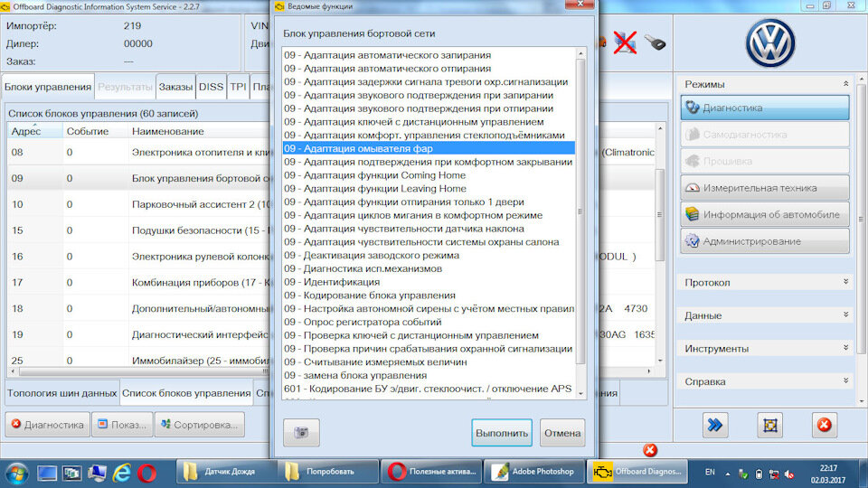
Task: Click the fullscreen icon in right panel
Action: (769, 425)
